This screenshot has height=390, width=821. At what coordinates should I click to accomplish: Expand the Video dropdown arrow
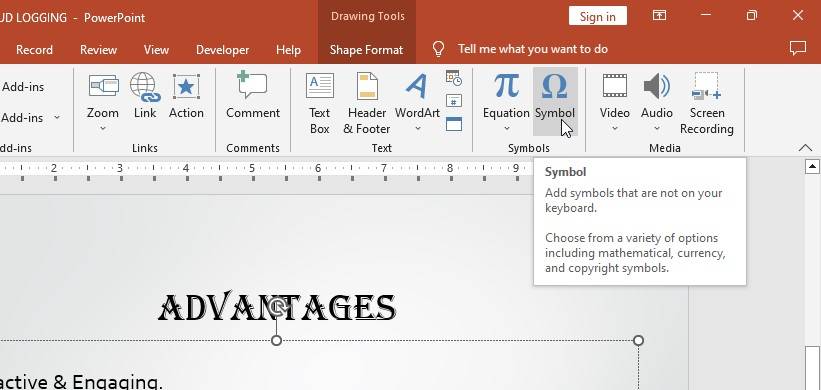coord(615,128)
